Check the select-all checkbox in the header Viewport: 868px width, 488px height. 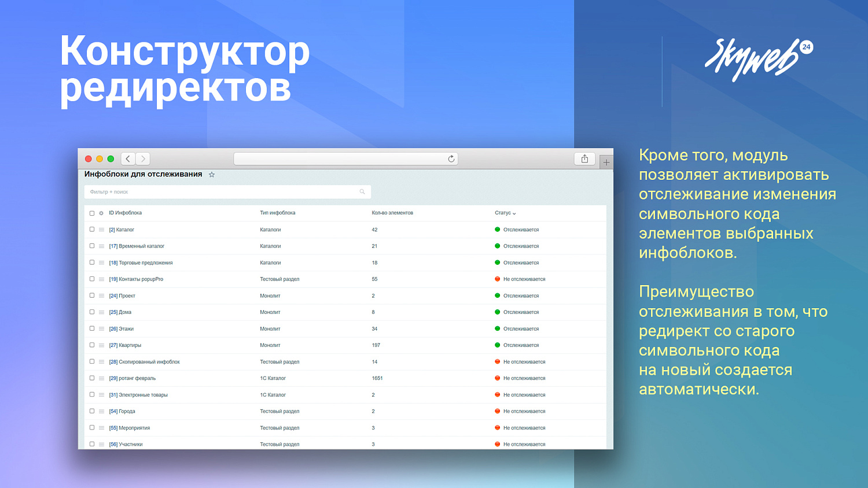(x=92, y=213)
